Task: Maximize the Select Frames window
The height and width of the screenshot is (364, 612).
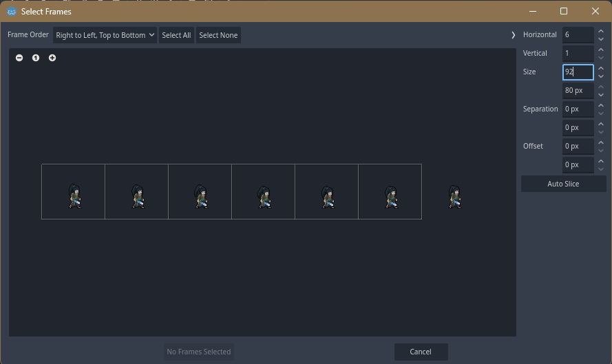Action: [x=564, y=12]
